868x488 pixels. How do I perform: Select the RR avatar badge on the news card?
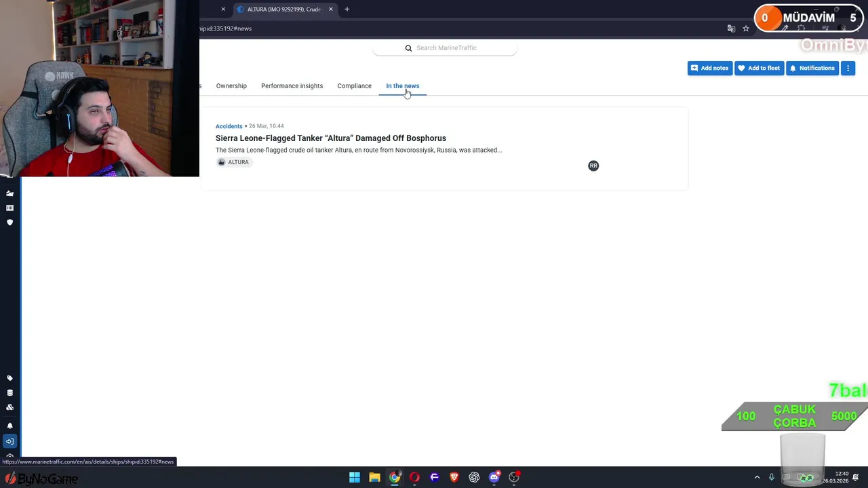pos(593,165)
